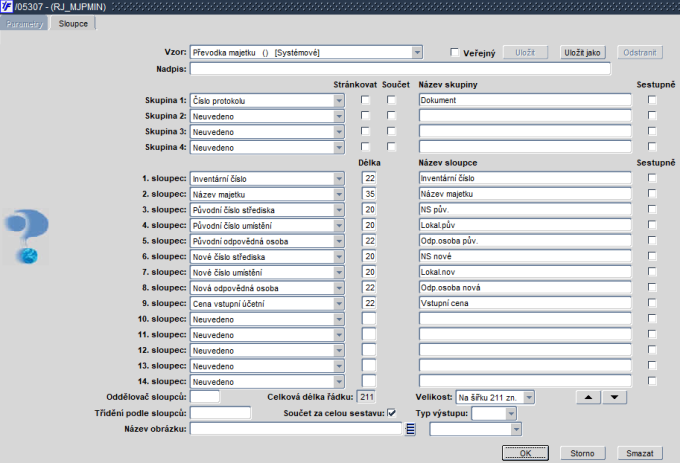Check Sestupně for 1. sloupec
680x463 pixels.
[x=652, y=178]
